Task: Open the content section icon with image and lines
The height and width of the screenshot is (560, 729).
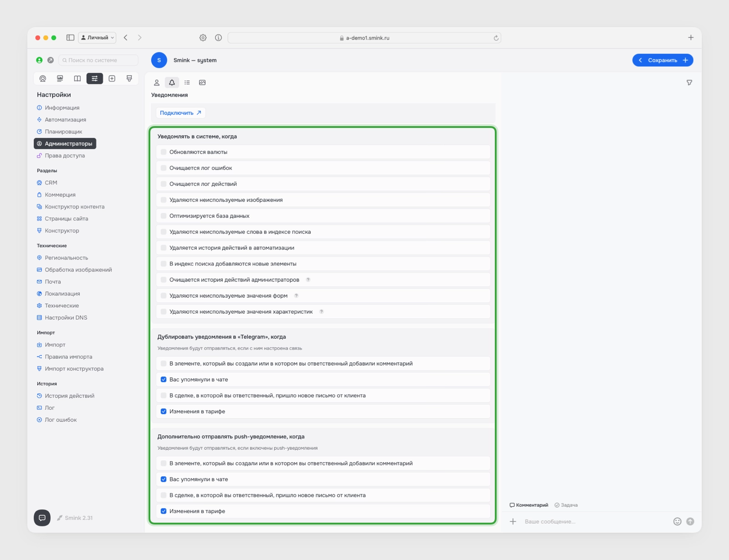Action: (x=60, y=78)
